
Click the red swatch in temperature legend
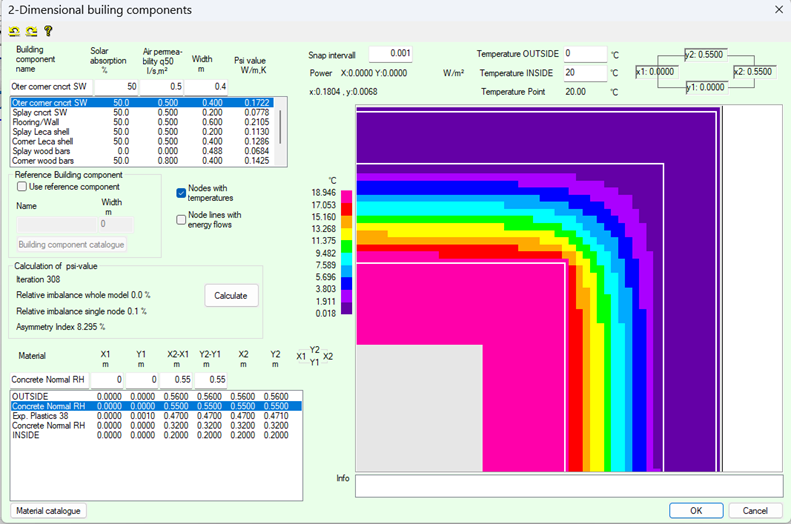pos(347,209)
